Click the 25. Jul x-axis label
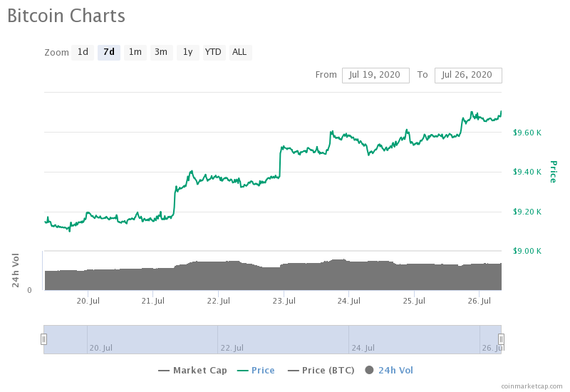 point(414,301)
